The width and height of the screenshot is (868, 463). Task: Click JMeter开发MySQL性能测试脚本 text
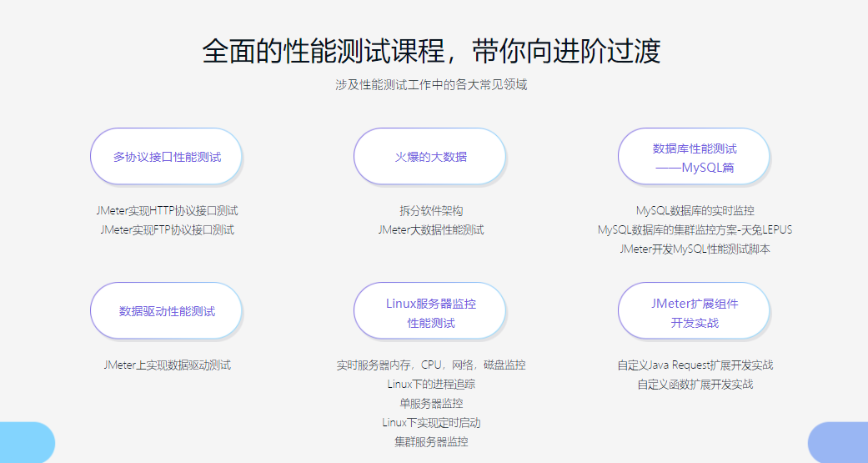click(695, 249)
